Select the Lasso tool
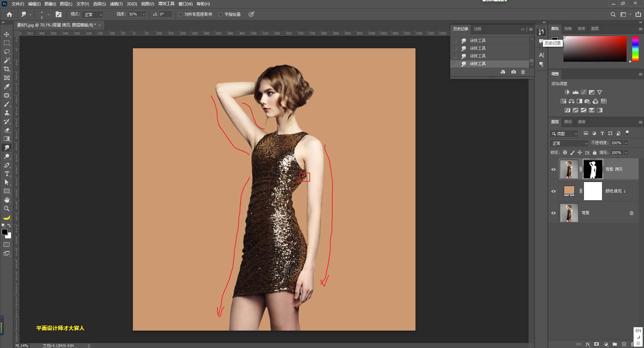Image resolution: width=644 pixels, height=348 pixels. (7, 52)
